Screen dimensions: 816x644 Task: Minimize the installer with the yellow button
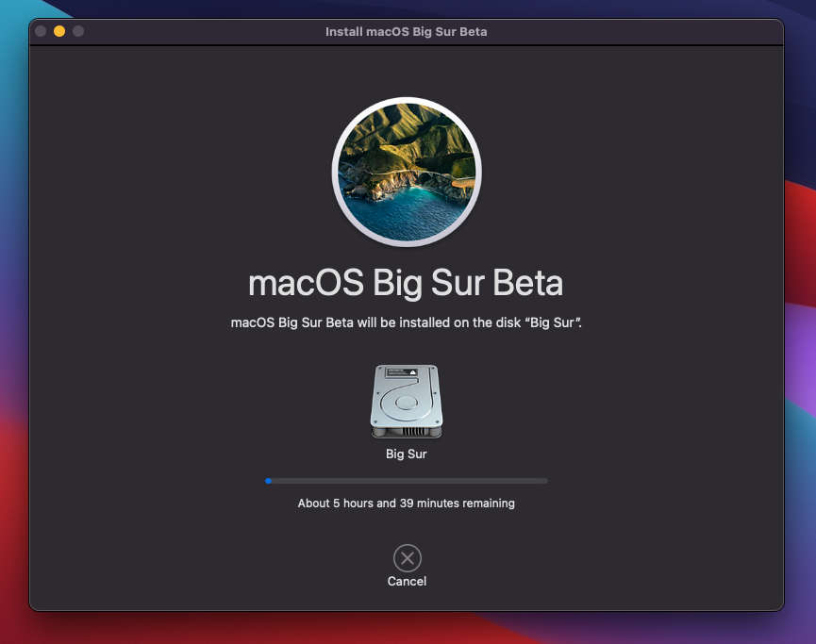tap(59, 31)
